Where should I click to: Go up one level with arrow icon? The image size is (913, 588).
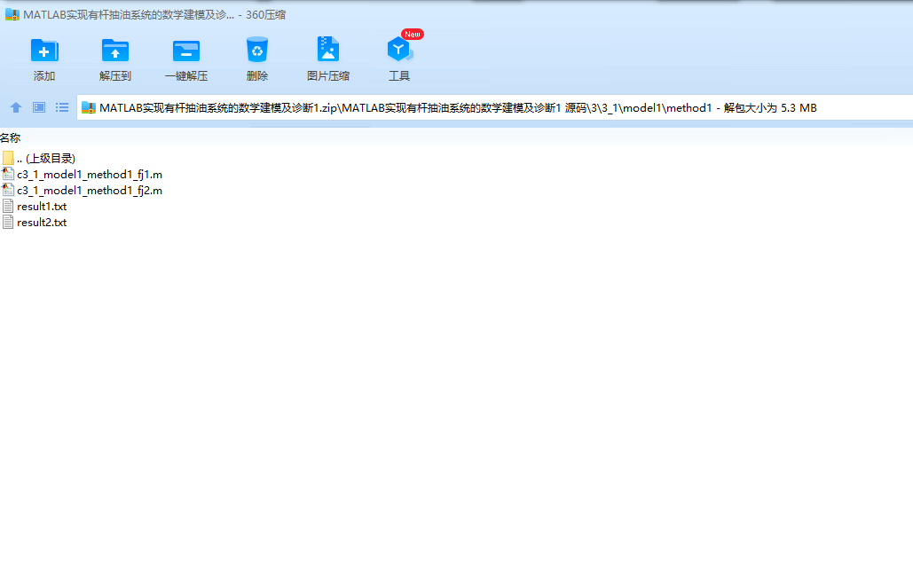(x=16, y=107)
